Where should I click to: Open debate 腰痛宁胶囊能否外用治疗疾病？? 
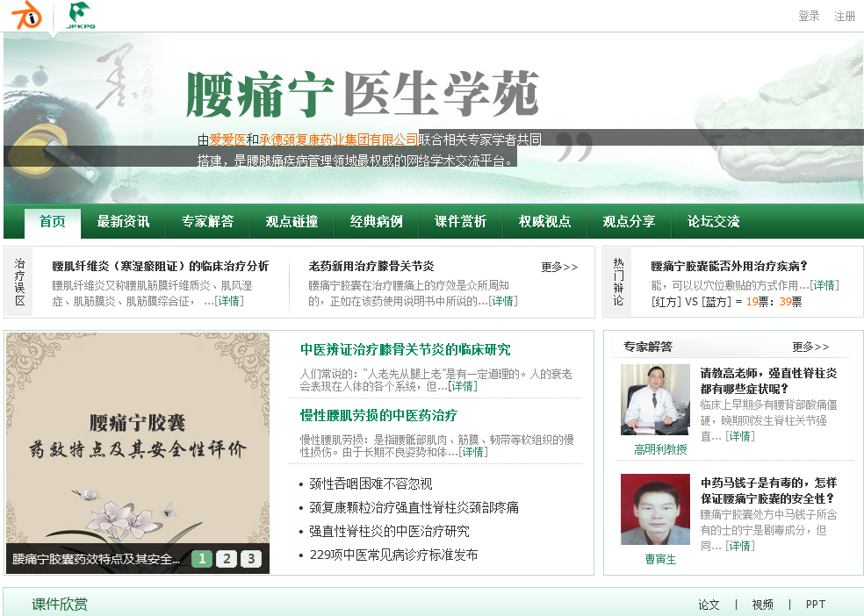coord(729,267)
